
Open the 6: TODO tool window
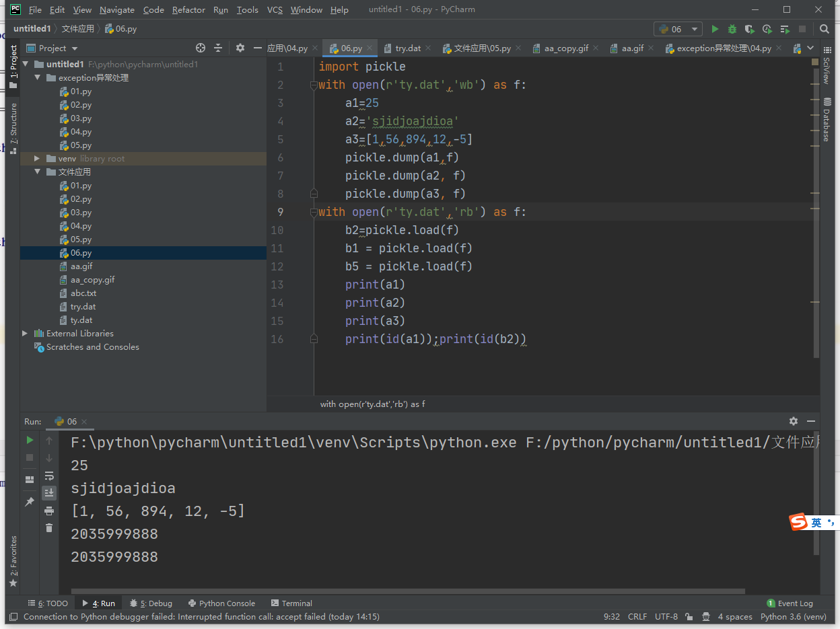pos(48,603)
